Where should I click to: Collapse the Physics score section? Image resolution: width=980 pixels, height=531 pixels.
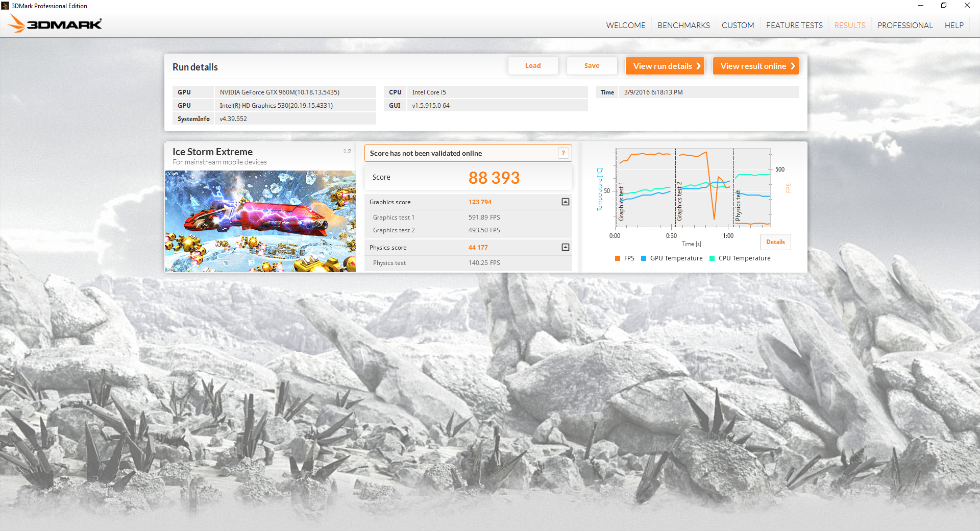pos(565,247)
